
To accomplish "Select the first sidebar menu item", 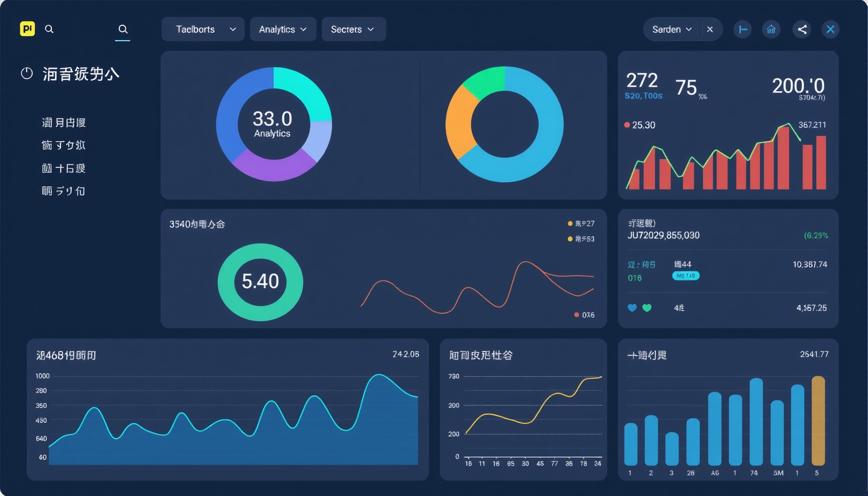I will [x=63, y=123].
